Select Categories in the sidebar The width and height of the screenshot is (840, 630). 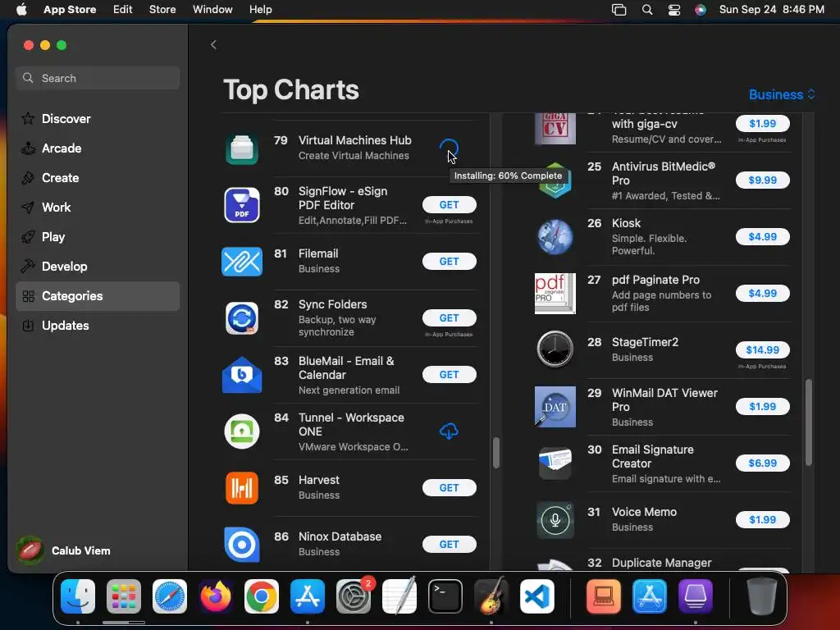(x=98, y=296)
